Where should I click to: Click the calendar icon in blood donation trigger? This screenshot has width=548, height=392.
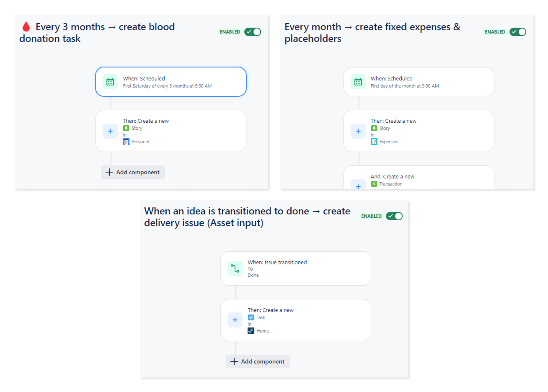click(110, 82)
